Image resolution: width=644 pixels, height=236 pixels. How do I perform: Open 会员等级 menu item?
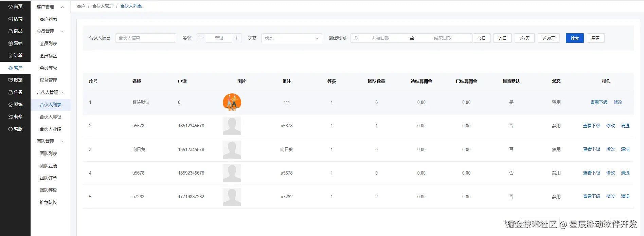pos(49,68)
